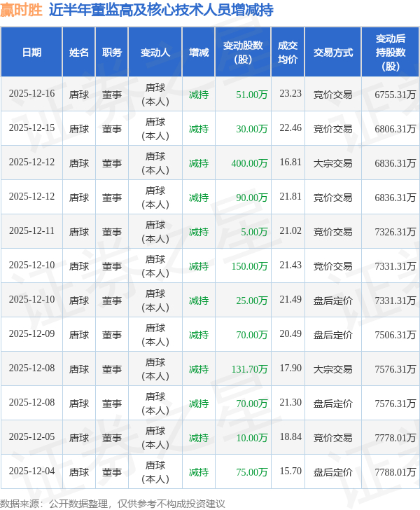The image size is (420, 510).
Task: Click the share change value 400.00万
Action: tap(249, 163)
